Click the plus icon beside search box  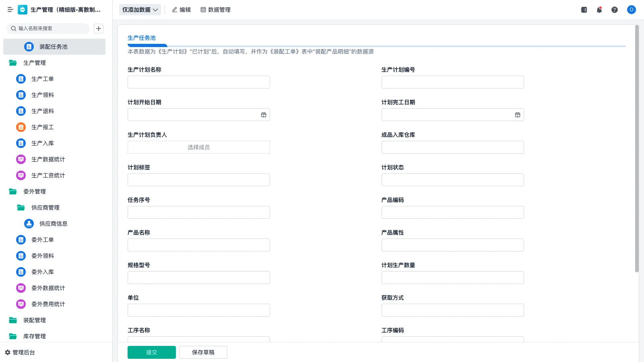99,29
